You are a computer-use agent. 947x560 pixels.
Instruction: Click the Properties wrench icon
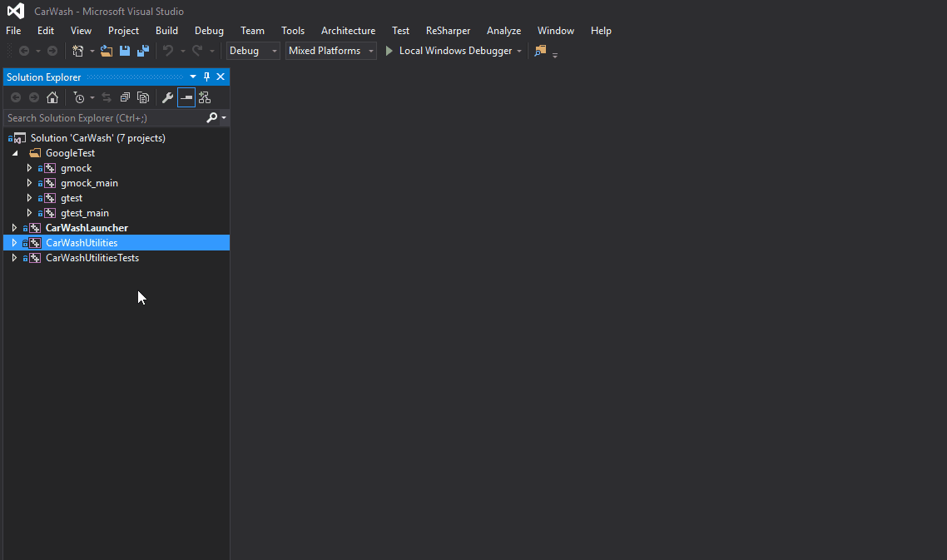pos(168,97)
